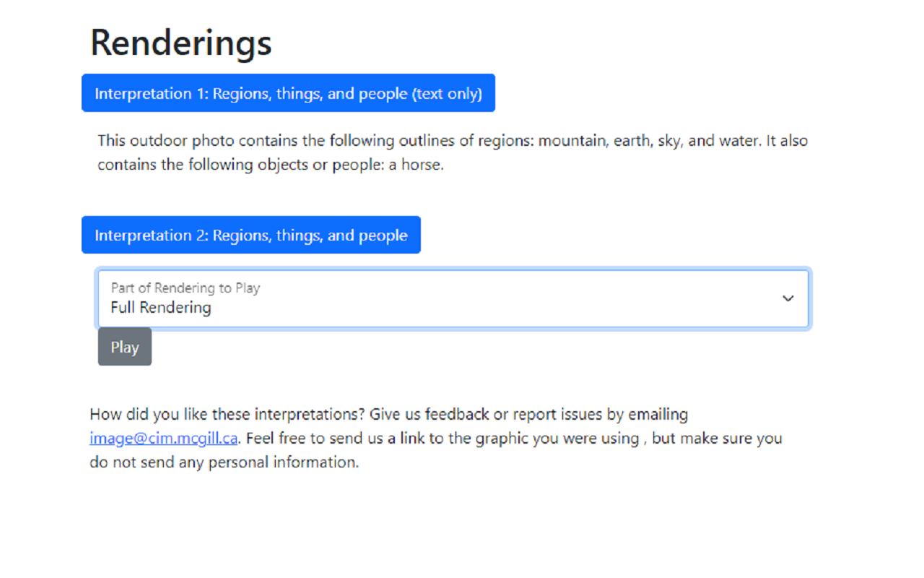Collapse the Interpretation 2 section
The image size is (924, 578).
250,236
